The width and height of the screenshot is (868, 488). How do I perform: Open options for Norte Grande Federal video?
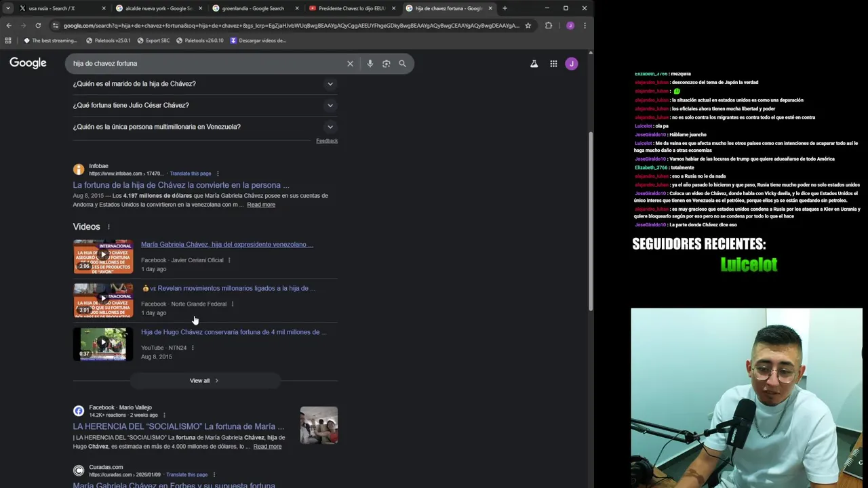coord(233,304)
